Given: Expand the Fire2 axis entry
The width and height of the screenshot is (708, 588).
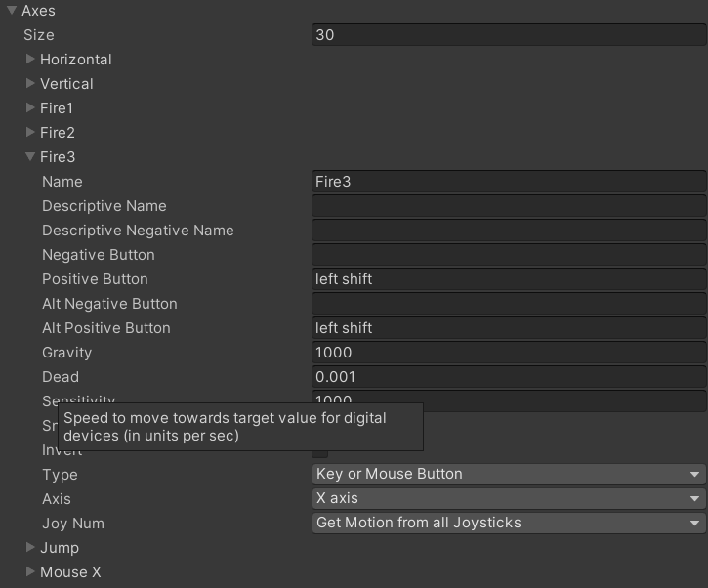Looking at the screenshot, I should (30, 132).
